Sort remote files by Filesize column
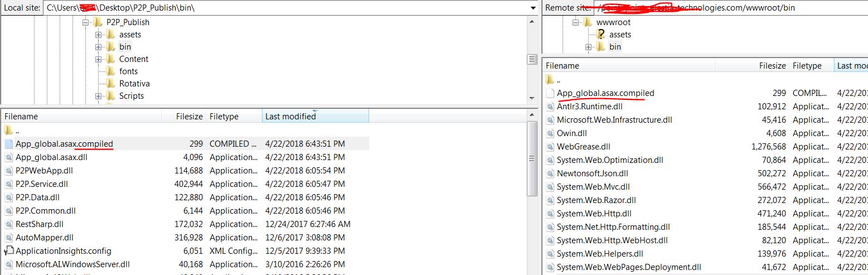This screenshot has width=868, height=275. (752, 65)
